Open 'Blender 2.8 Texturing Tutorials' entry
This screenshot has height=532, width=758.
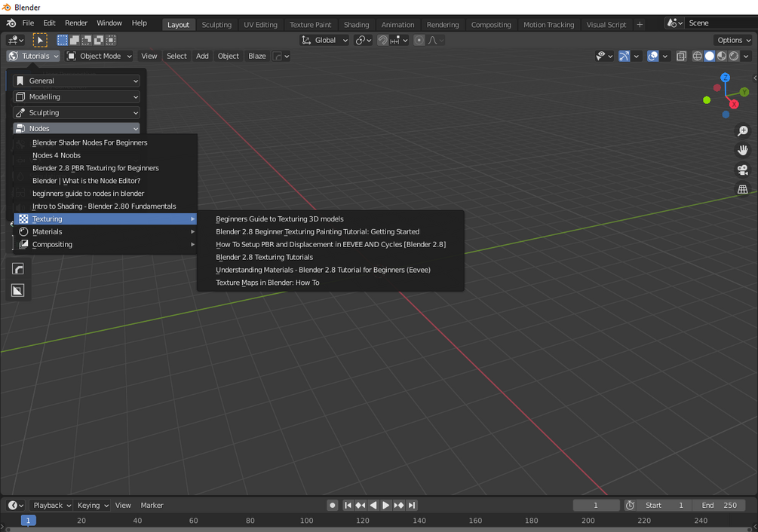[330, 257]
